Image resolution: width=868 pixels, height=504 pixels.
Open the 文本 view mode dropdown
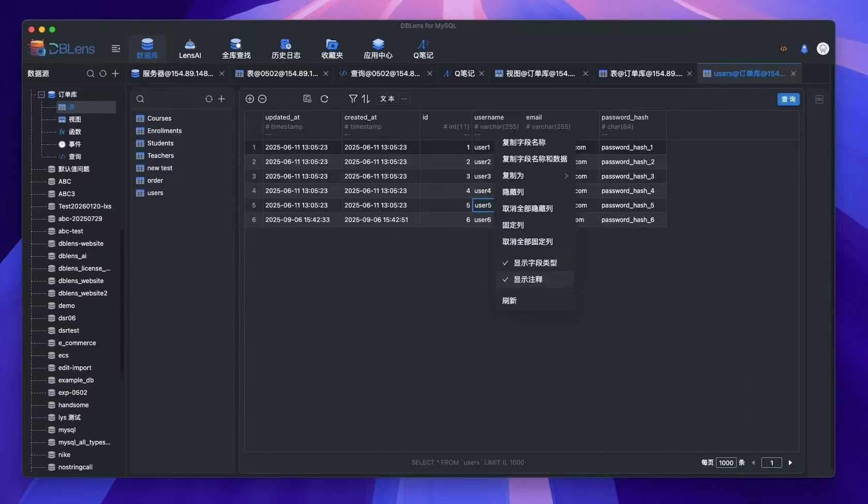point(386,99)
